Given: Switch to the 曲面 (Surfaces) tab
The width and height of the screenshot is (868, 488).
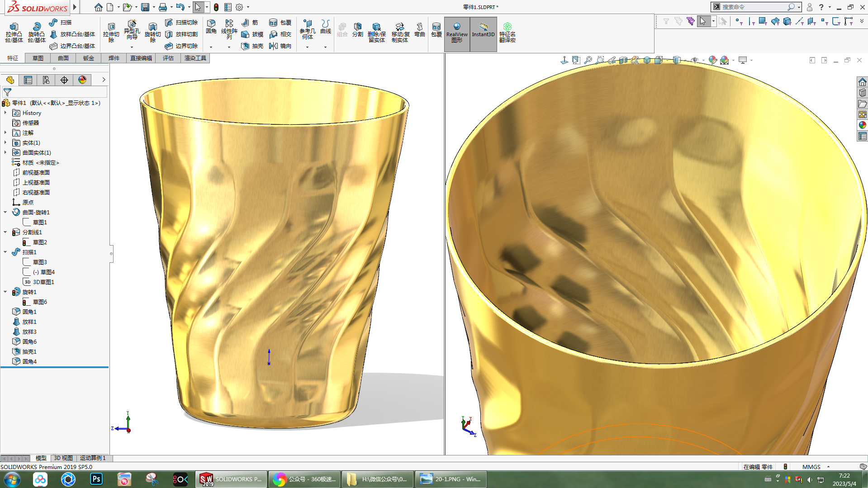Looking at the screenshot, I should click(x=63, y=58).
